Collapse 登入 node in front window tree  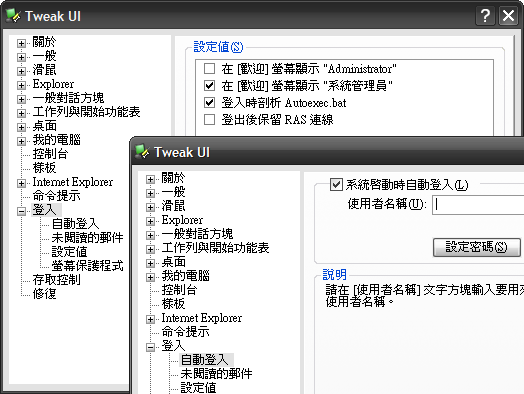tap(150, 348)
